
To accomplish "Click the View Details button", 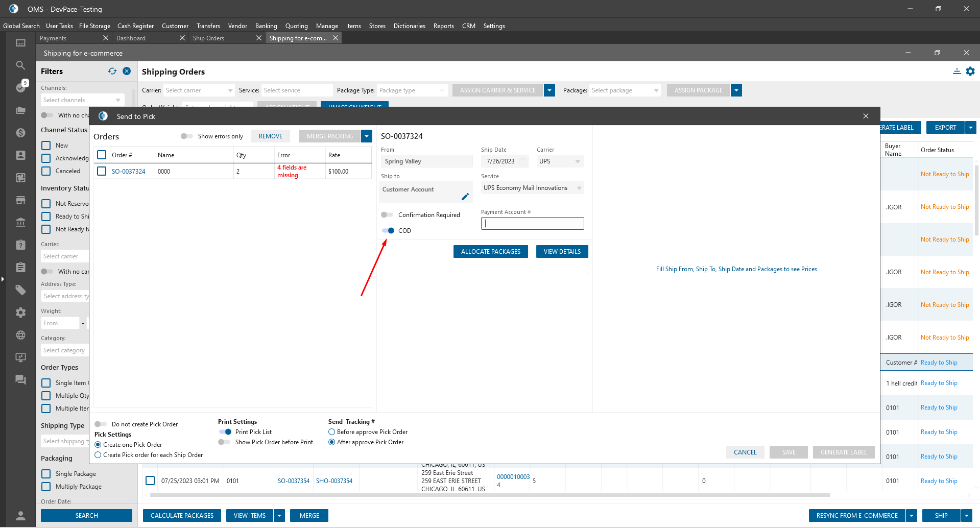I will pyautogui.click(x=562, y=252).
